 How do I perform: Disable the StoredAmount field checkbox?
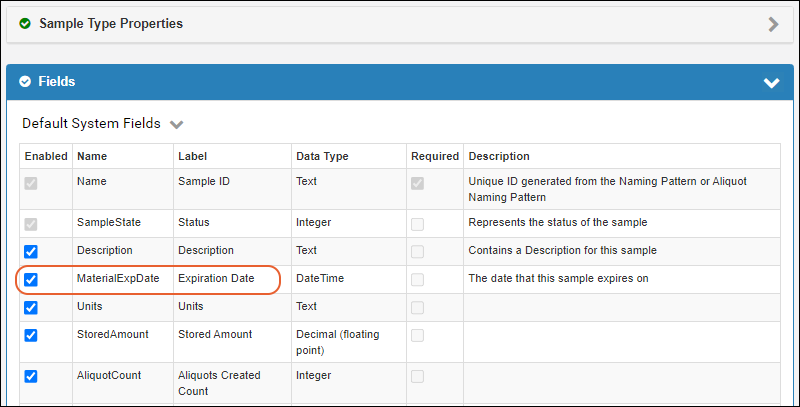(31, 335)
